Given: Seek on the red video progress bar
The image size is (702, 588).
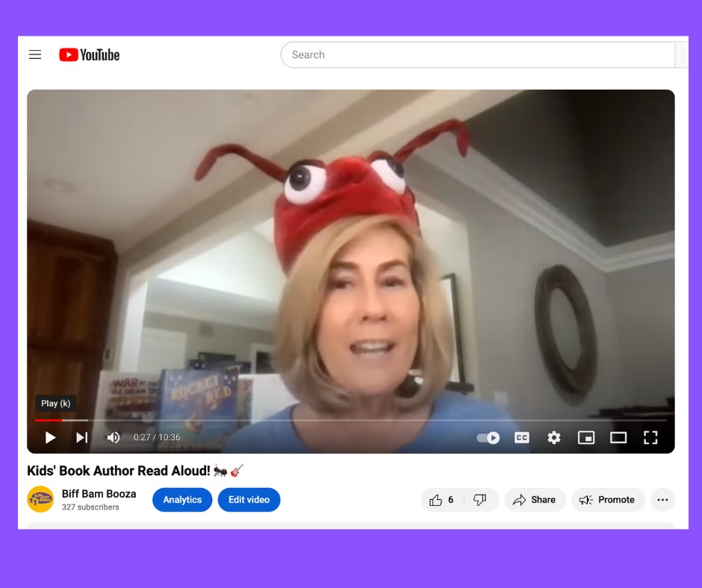Looking at the screenshot, I should pyautogui.click(x=224, y=420).
